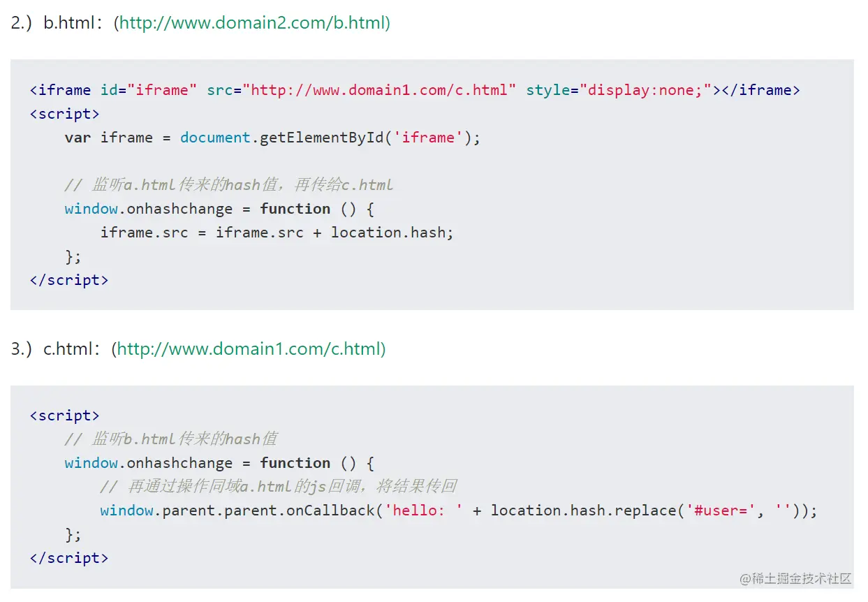The height and width of the screenshot is (602, 868).
Task: Click the comment '监听b.html传来的hash值'
Action: (x=171, y=439)
